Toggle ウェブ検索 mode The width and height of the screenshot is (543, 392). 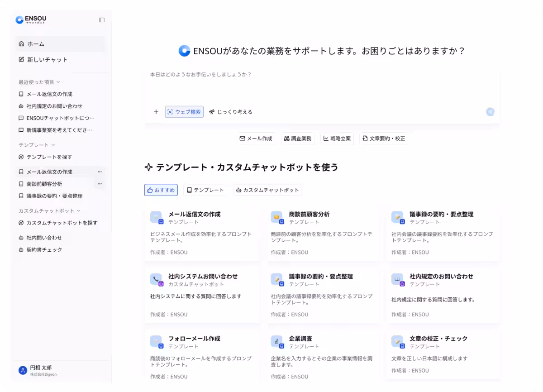click(x=184, y=112)
